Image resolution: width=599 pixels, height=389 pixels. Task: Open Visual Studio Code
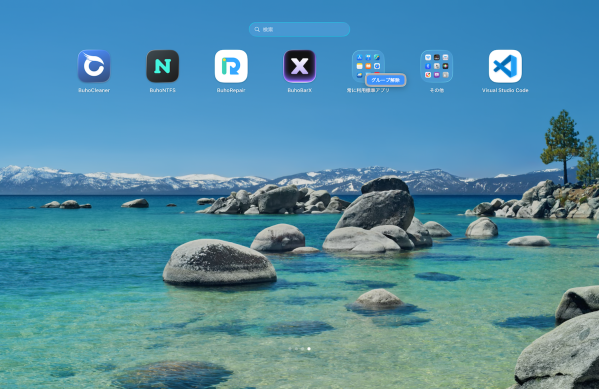tap(505, 66)
